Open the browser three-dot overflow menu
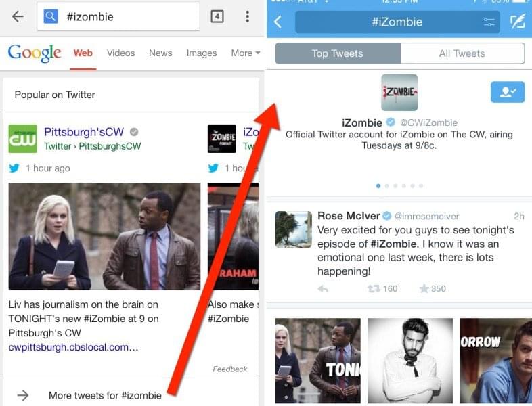 [x=247, y=16]
